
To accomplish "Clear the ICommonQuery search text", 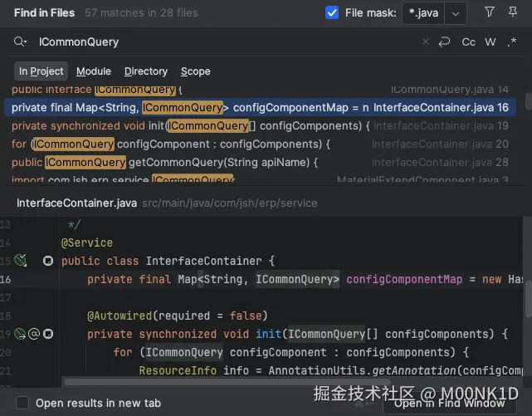I will [426, 42].
